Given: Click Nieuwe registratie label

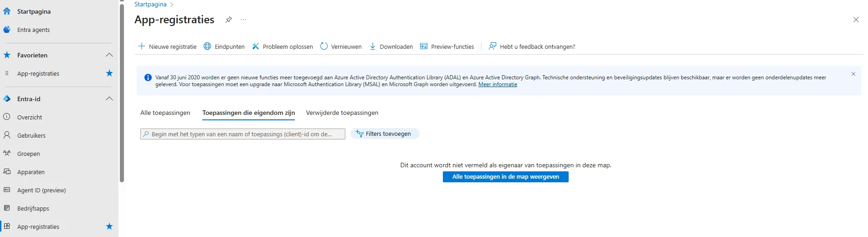Looking at the screenshot, I should coord(173,46).
